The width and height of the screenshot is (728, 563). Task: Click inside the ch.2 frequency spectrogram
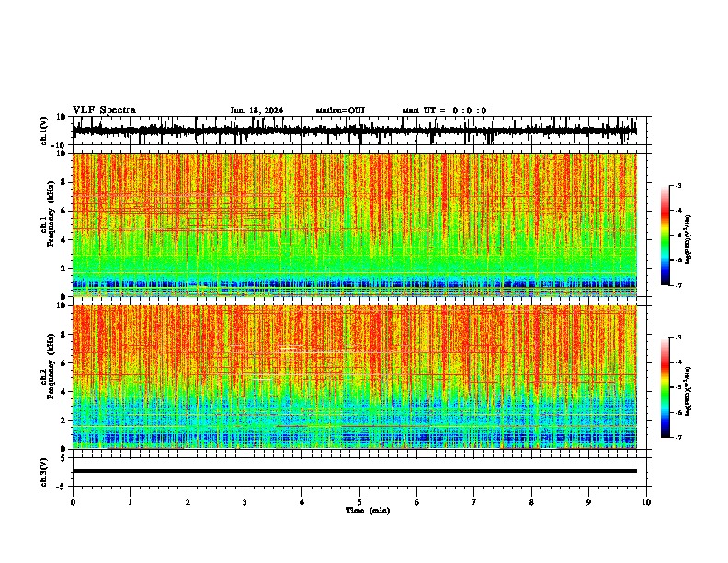click(x=354, y=377)
